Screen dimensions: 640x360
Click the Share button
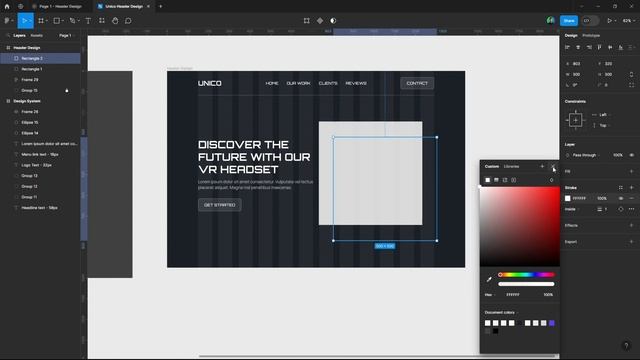[x=569, y=20]
